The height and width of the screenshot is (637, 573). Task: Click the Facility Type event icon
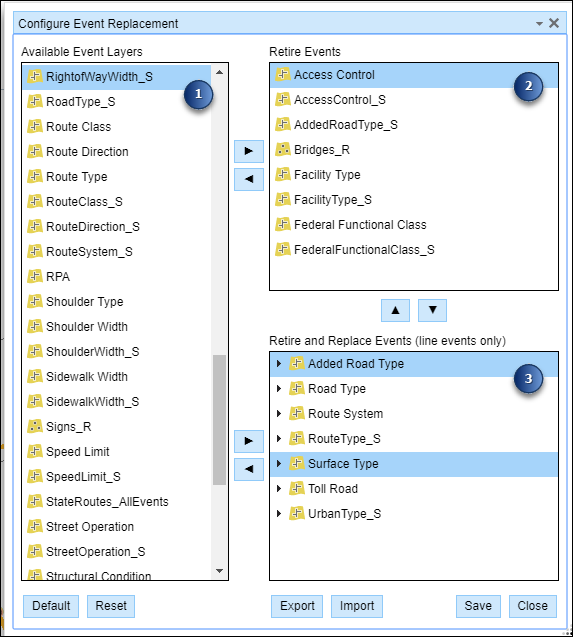(x=283, y=175)
